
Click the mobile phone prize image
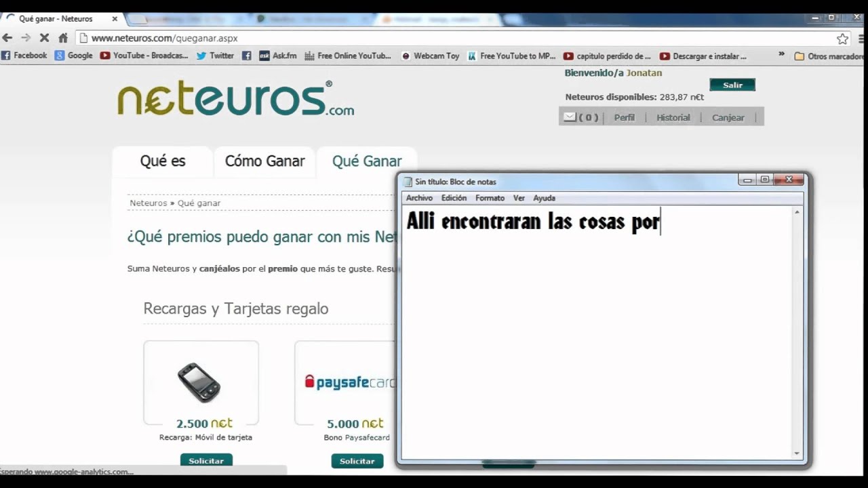[x=201, y=383]
